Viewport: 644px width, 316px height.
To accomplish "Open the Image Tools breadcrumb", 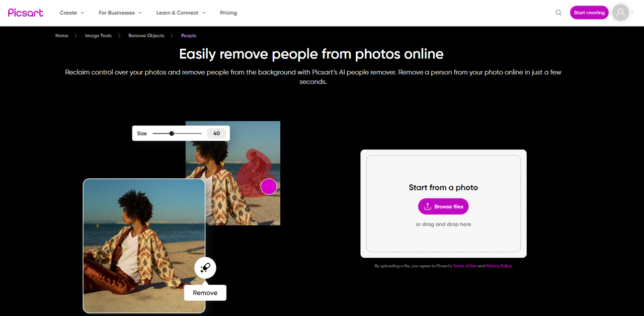I will point(98,36).
